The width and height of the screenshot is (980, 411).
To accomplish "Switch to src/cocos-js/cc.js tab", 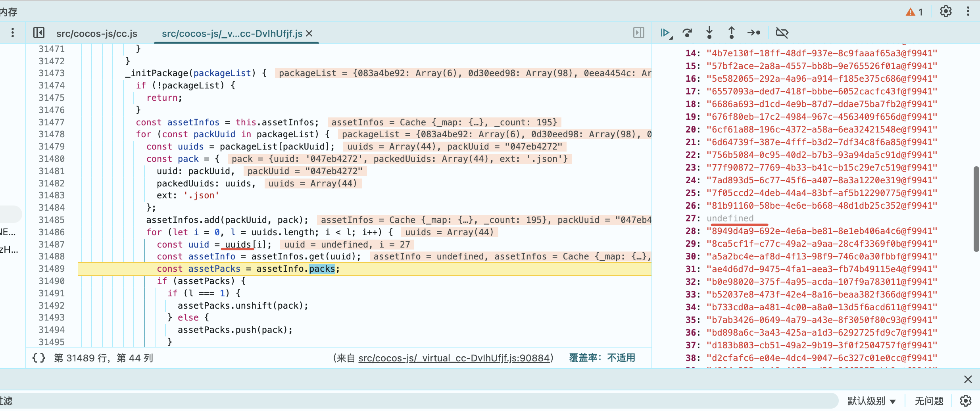I will point(97,34).
